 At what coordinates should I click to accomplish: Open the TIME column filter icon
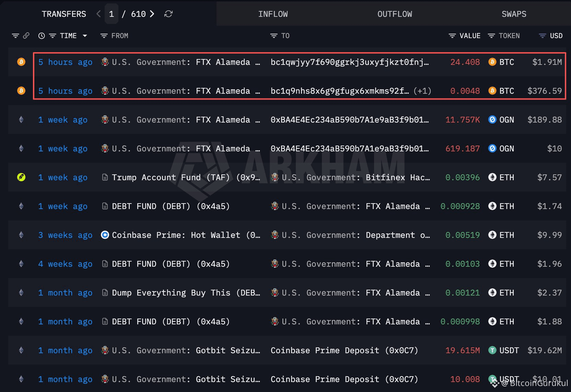tap(53, 36)
